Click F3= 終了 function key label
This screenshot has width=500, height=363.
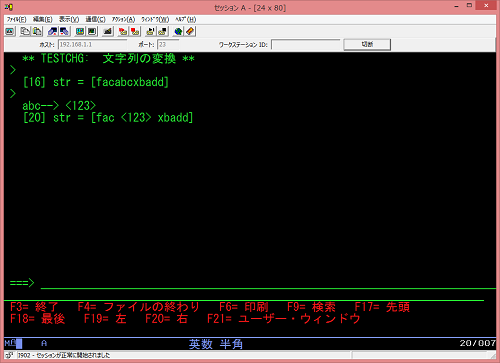click(x=34, y=307)
